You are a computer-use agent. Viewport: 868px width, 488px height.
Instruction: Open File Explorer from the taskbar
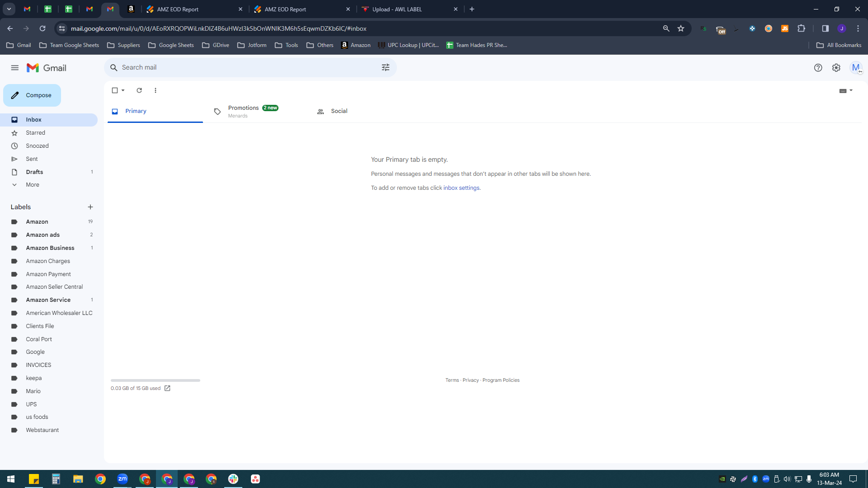click(78, 479)
